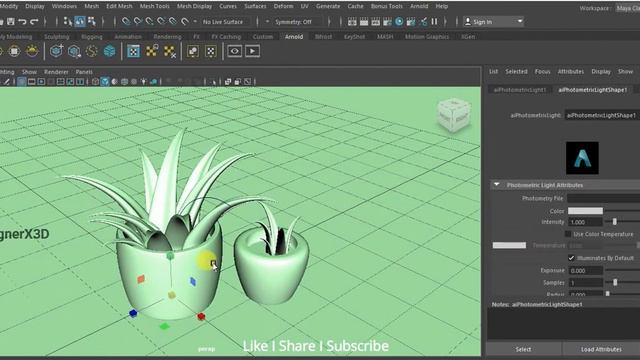Switch to aiPhotometricLight1 tab
Screen dimensions: 640x360
[520, 89]
